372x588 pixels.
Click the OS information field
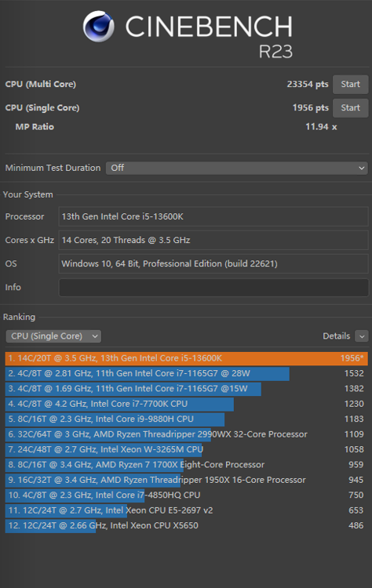[213, 264]
